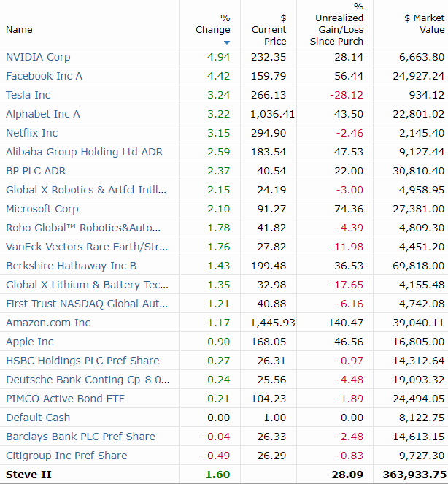Sort by % Change column header

click(213, 24)
